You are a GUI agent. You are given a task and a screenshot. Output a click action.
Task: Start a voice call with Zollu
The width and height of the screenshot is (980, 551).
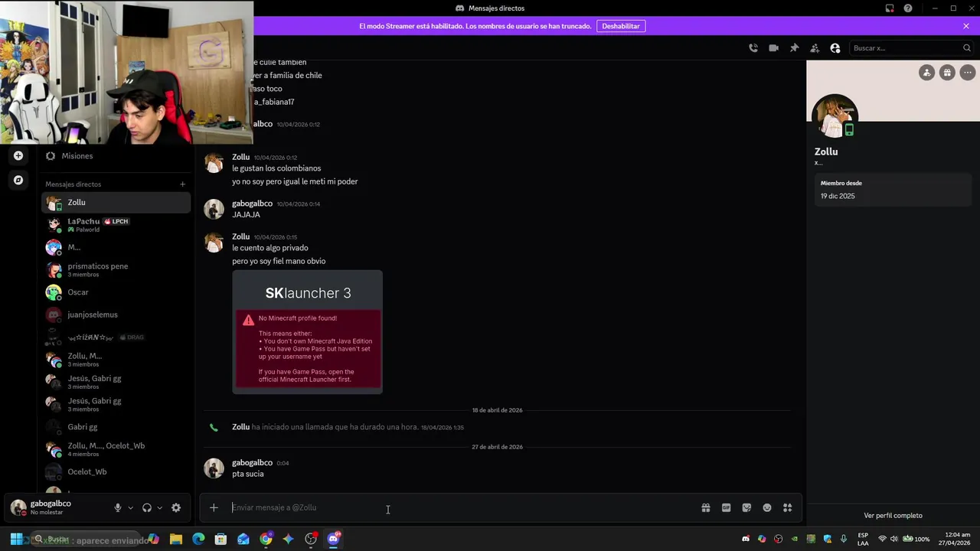coord(753,48)
